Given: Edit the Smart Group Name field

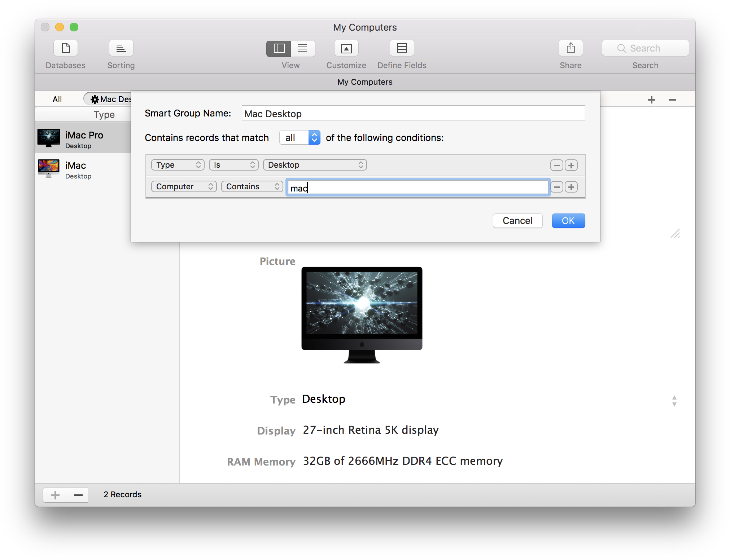Looking at the screenshot, I should [x=413, y=114].
